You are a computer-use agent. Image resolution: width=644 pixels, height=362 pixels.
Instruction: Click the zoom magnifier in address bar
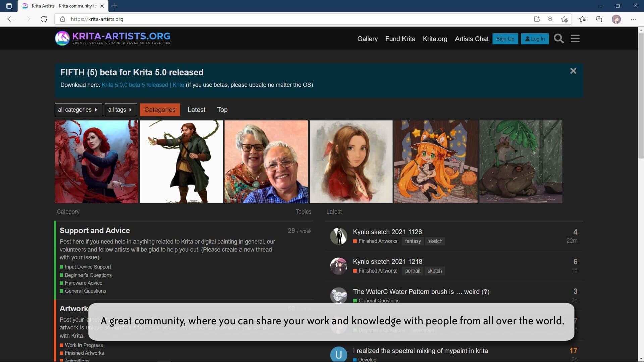550,19
